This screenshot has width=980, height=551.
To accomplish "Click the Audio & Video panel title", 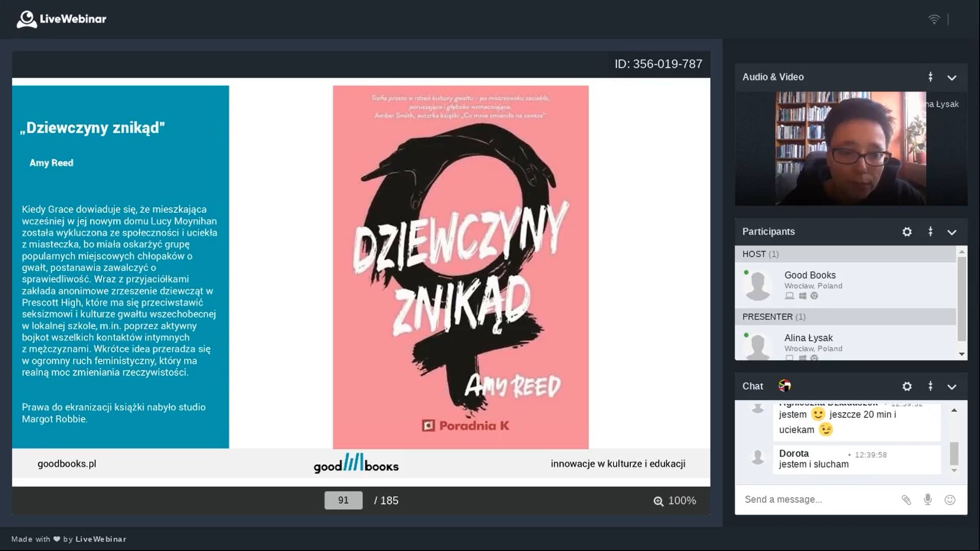I will pos(773,77).
